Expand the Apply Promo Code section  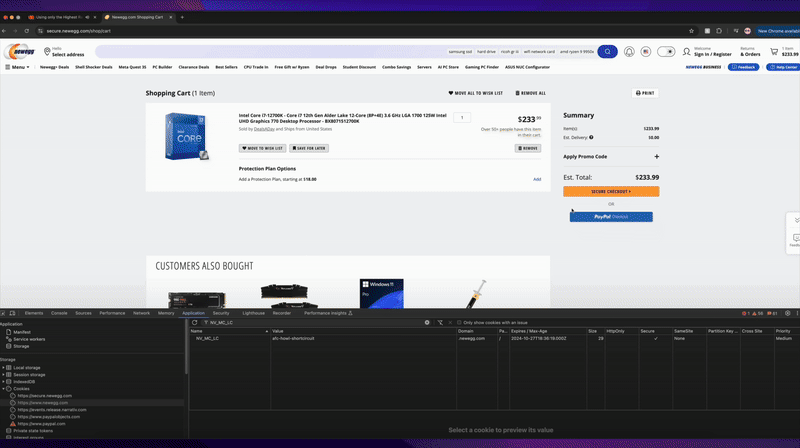[656, 156]
